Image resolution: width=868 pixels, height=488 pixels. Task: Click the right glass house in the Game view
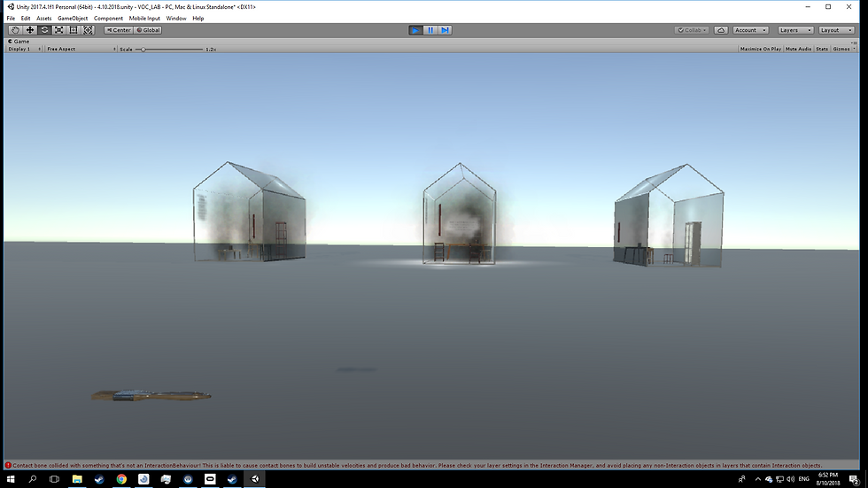pyautogui.click(x=669, y=215)
